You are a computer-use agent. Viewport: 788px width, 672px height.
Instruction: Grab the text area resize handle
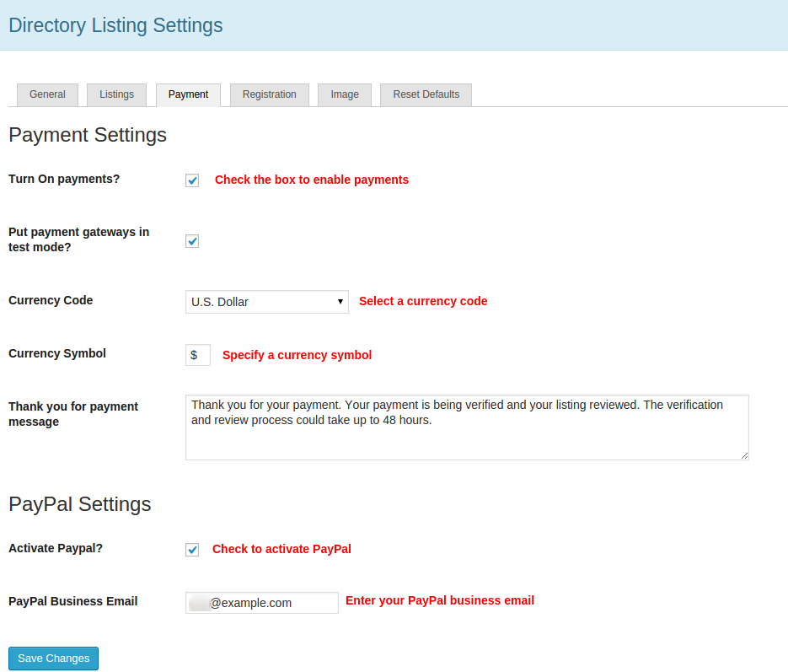[x=744, y=455]
